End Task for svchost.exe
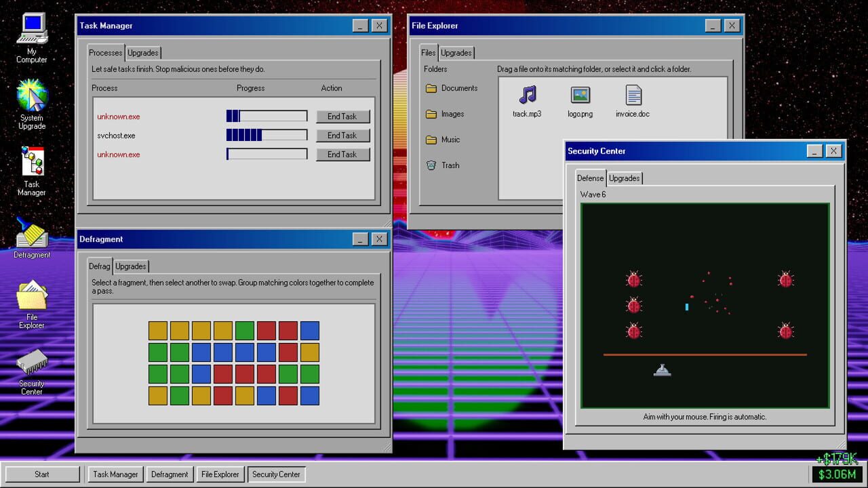 pos(342,136)
